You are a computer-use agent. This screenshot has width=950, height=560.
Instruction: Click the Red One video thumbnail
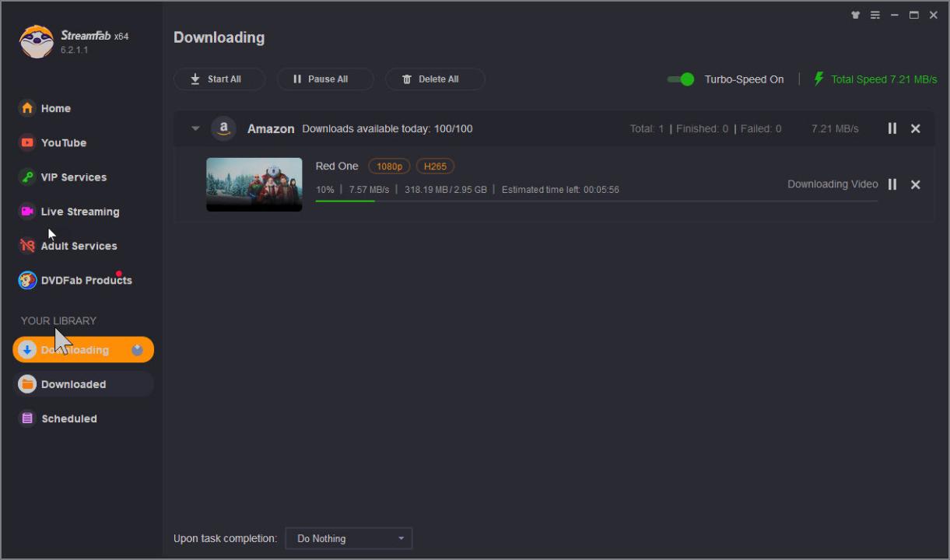tap(254, 184)
